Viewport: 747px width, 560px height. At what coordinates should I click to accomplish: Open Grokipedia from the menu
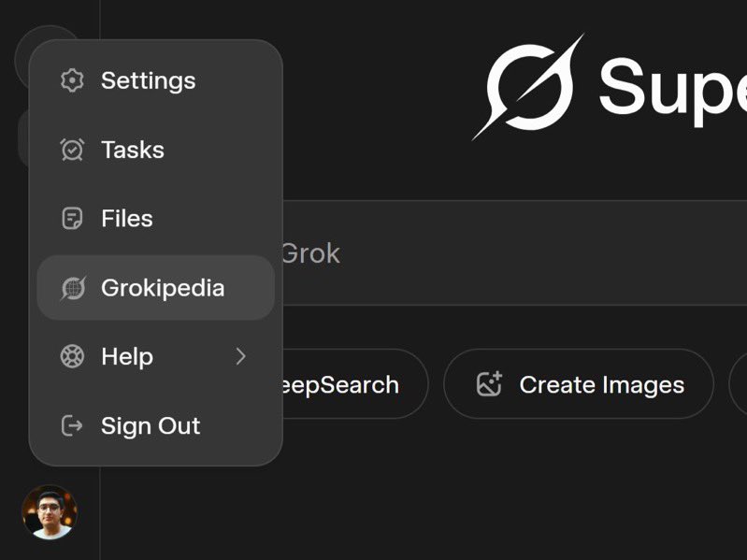[x=156, y=288]
